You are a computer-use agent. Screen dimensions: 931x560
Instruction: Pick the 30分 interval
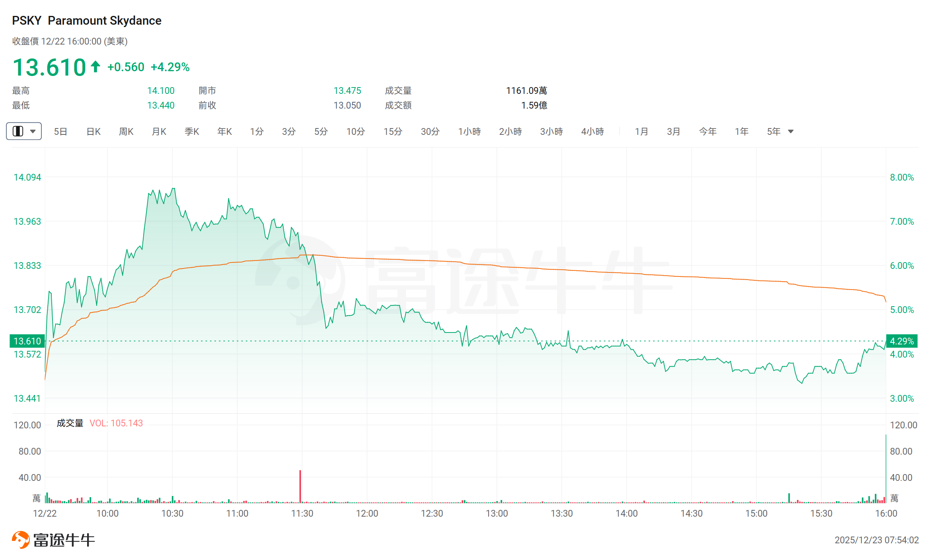click(x=430, y=132)
